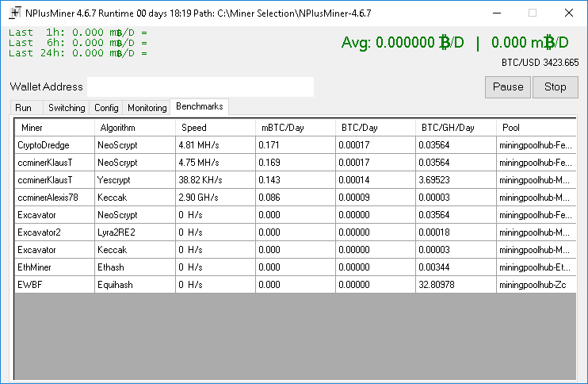Click the 3.69523 BTC/GH/Day value
This screenshot has height=384, width=588.
tap(456, 180)
